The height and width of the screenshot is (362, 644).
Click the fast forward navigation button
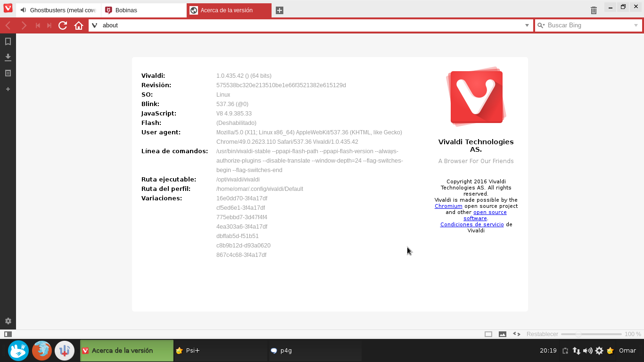pos(50,25)
